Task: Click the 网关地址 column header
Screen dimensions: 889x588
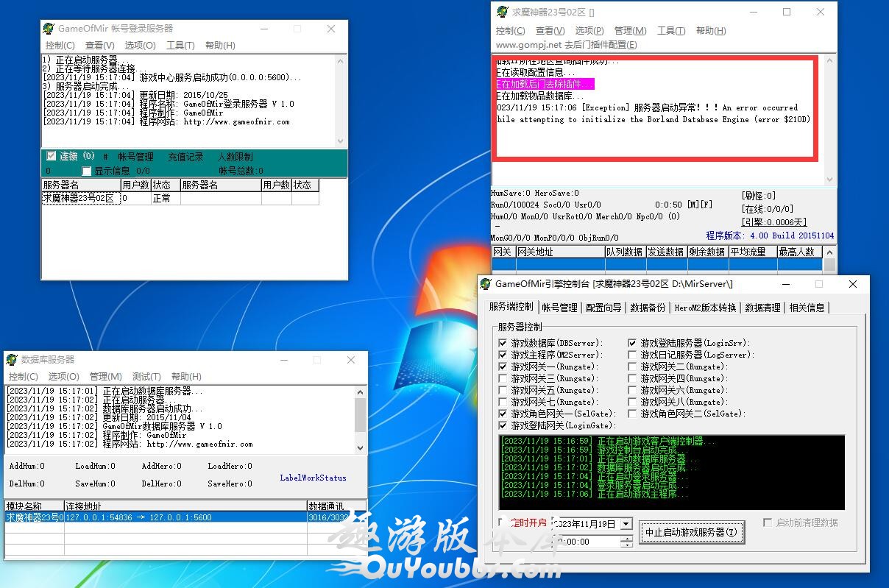Action: pyautogui.click(x=559, y=252)
